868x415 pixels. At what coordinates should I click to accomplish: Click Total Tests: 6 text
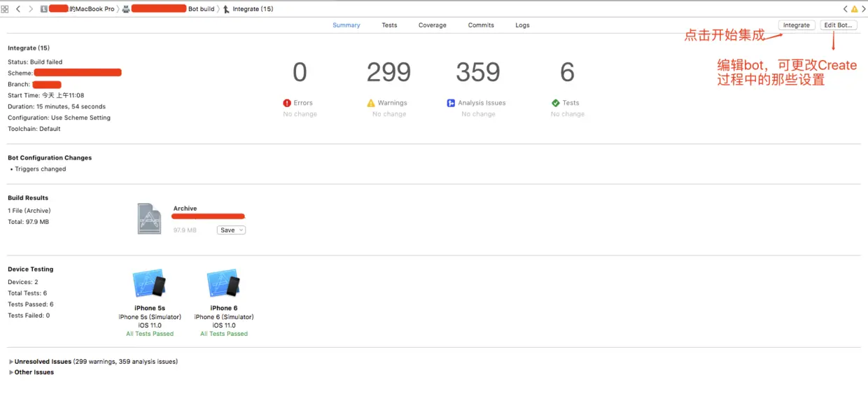click(x=27, y=293)
